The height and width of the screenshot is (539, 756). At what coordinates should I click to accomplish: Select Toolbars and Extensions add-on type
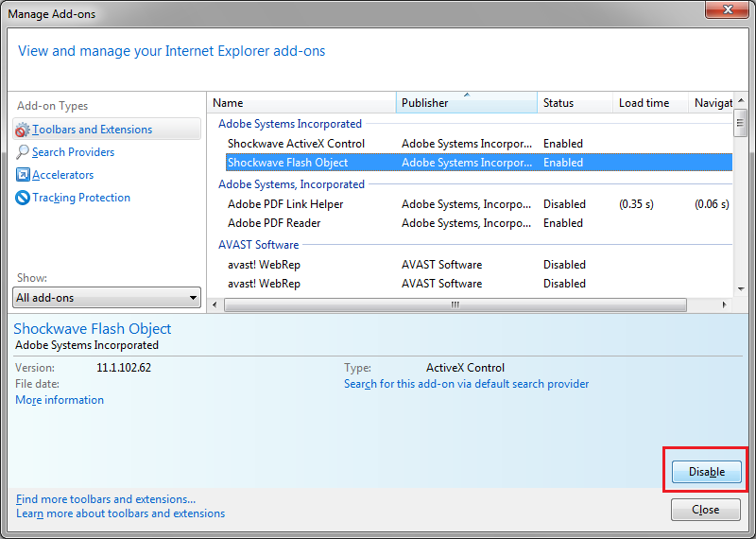pyautogui.click(x=107, y=130)
